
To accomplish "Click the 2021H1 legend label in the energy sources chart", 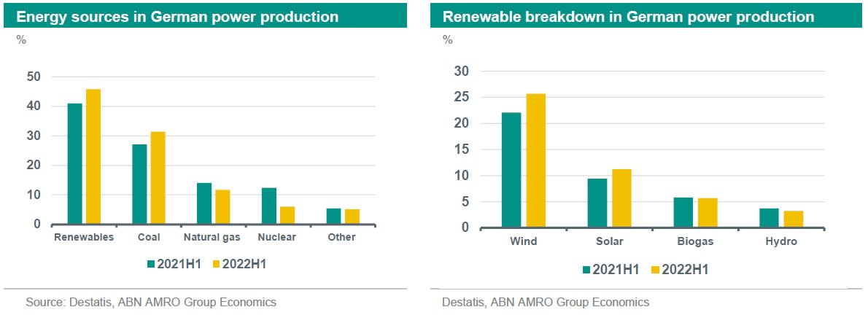I will tap(179, 264).
